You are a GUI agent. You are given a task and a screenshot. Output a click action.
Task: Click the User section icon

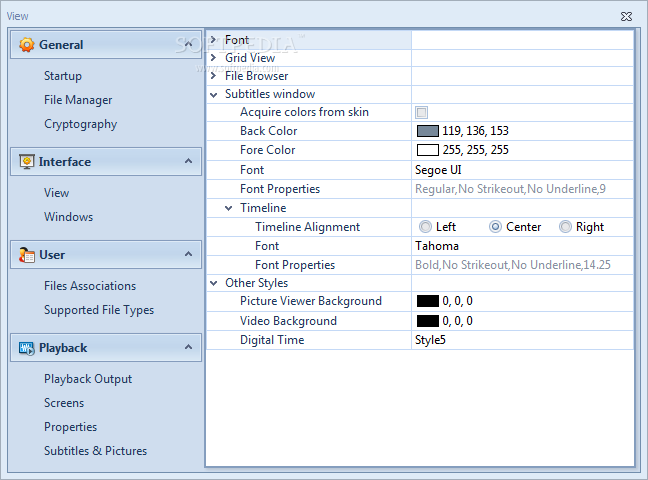[x=26, y=255]
